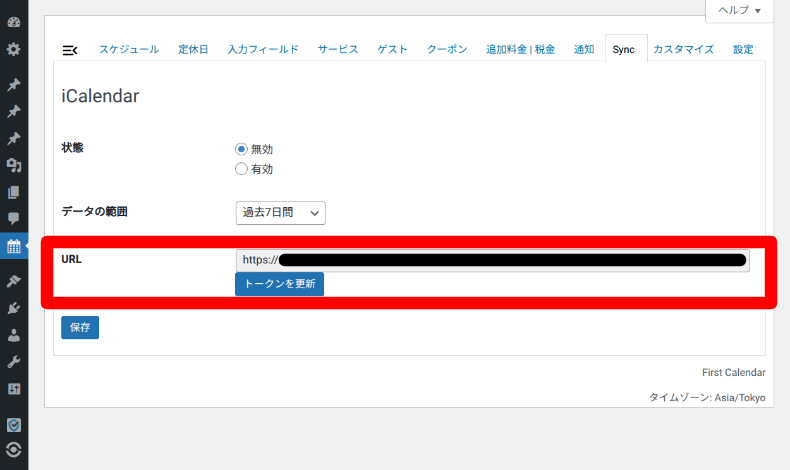Click the データの範囲 label
The image size is (790, 470).
pos(94,212)
